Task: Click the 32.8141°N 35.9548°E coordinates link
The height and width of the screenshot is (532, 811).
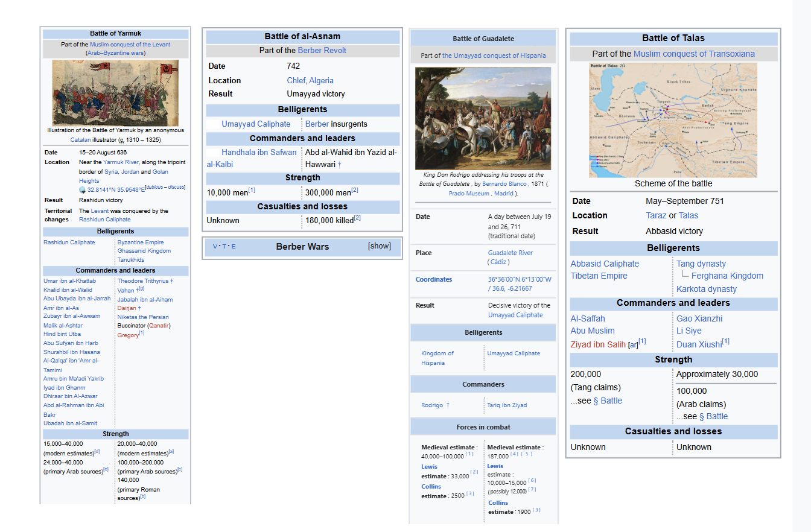Action: pyautogui.click(x=116, y=189)
